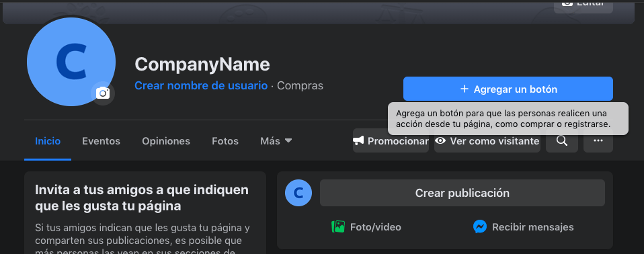Open the Fotos tab
This screenshot has width=644, height=254.
(225, 141)
